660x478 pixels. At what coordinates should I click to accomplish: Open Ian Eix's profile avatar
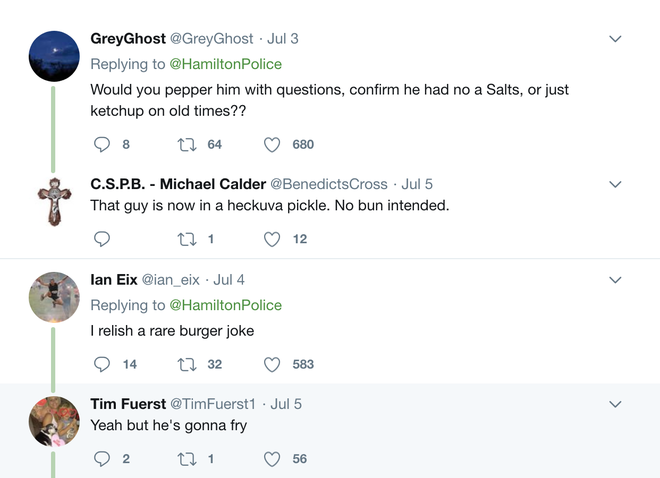coord(54,297)
